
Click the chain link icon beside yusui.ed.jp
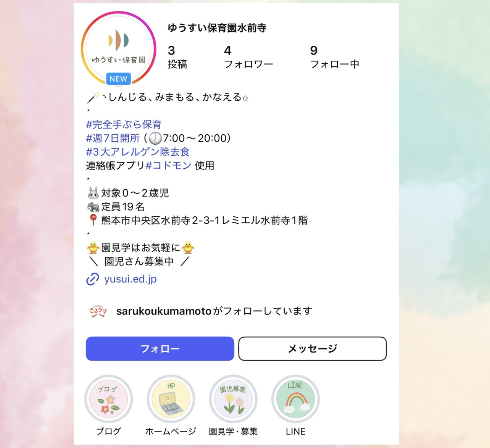point(92,279)
